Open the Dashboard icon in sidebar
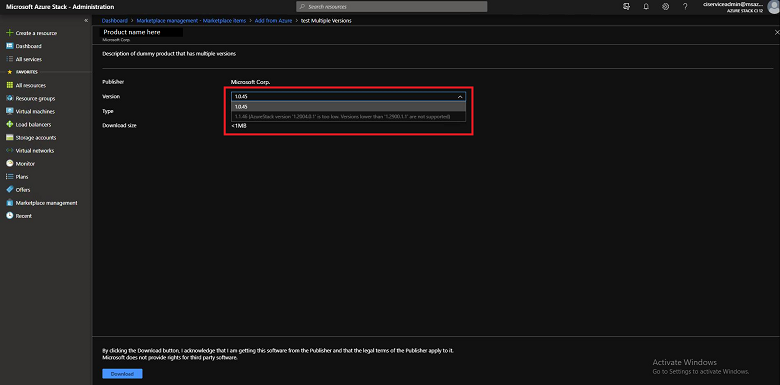The image size is (780, 385). pos(9,46)
